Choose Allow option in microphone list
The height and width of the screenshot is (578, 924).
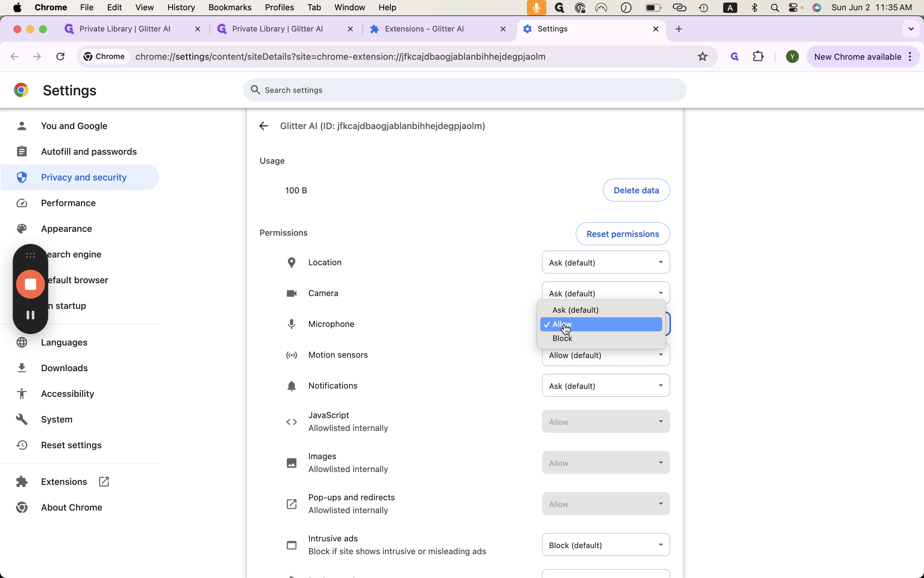click(x=601, y=324)
